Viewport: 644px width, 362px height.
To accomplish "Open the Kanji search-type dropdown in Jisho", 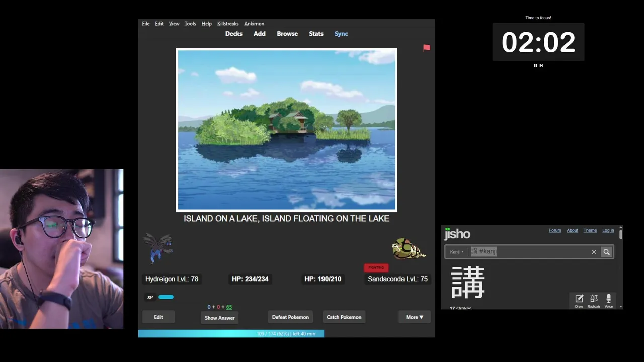I will pyautogui.click(x=457, y=252).
